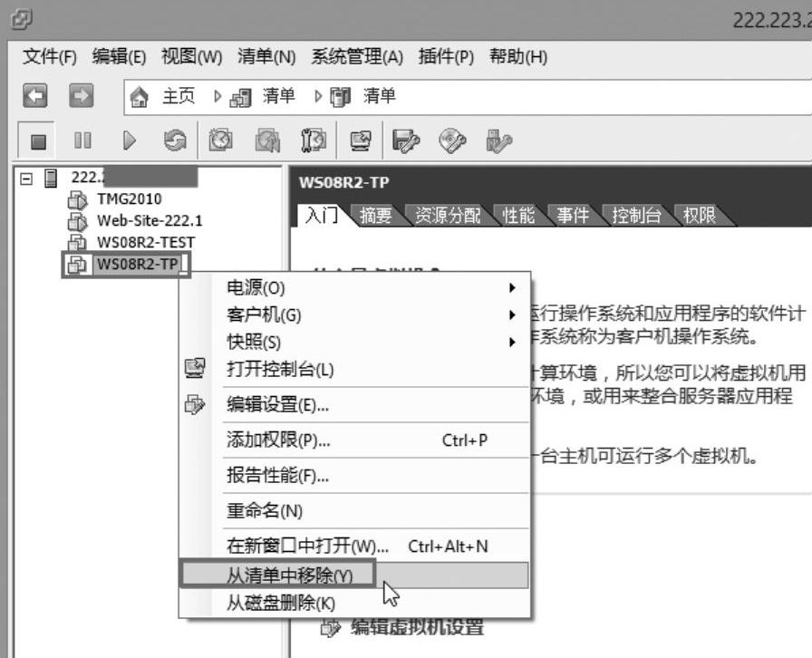This screenshot has height=658, width=812.
Task: Click the forward navigation arrow button
Action: (x=82, y=96)
